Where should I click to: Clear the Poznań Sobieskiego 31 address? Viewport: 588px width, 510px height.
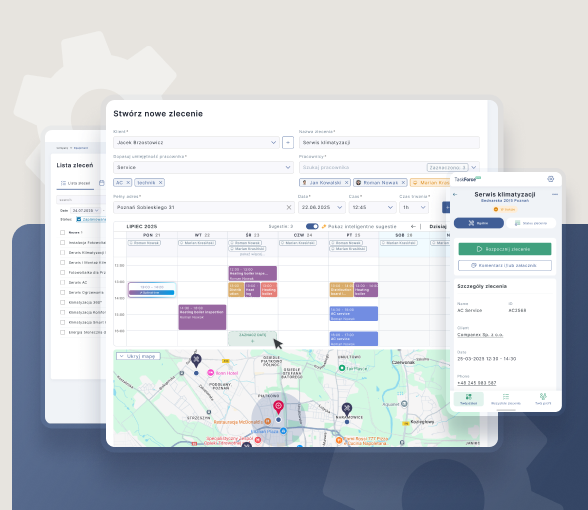point(289,207)
